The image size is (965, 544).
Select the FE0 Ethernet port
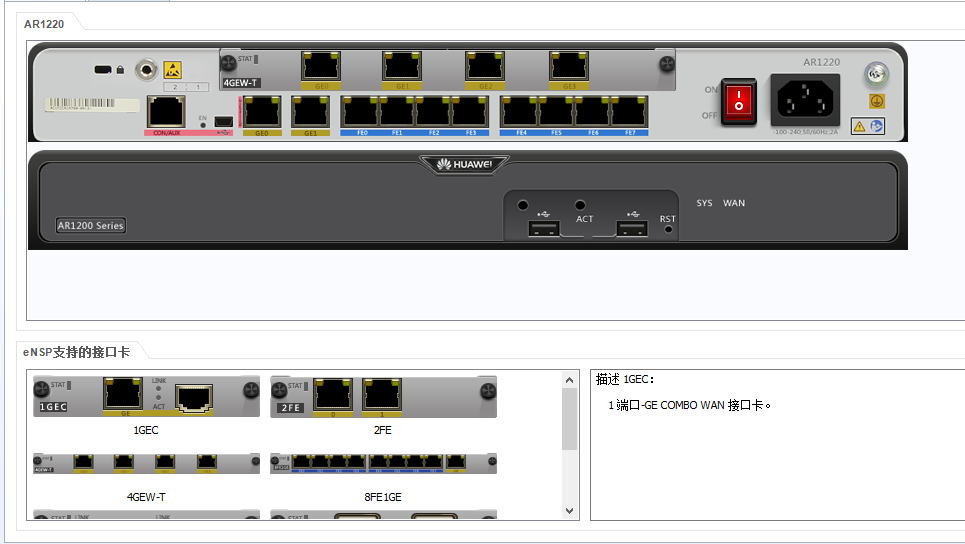[359, 112]
